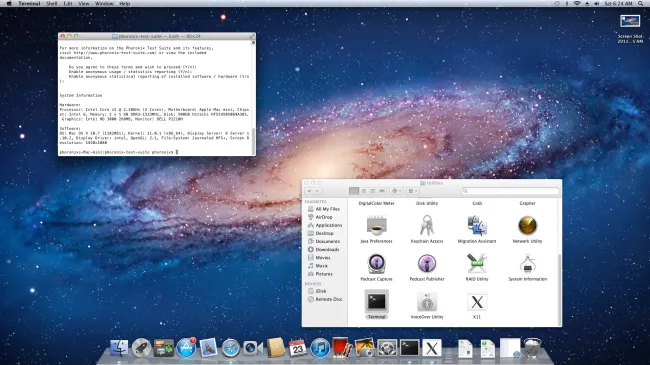Open Photo Booth in the Dock
The width and height of the screenshot is (650, 365).
(x=342, y=348)
